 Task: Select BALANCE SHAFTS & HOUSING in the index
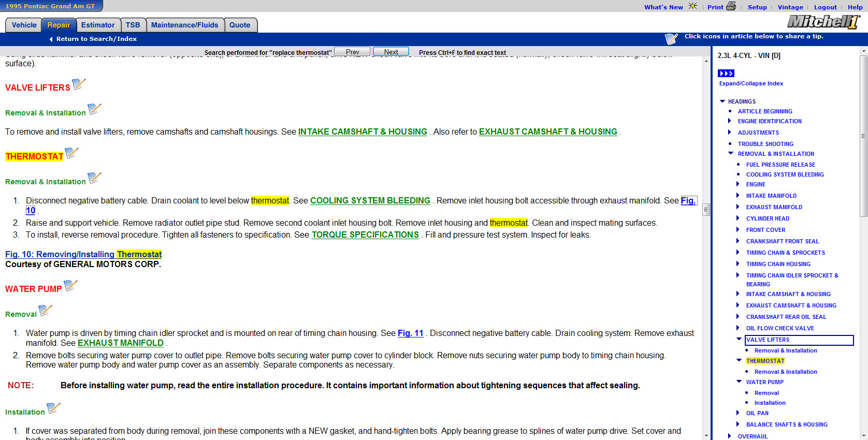(787, 424)
